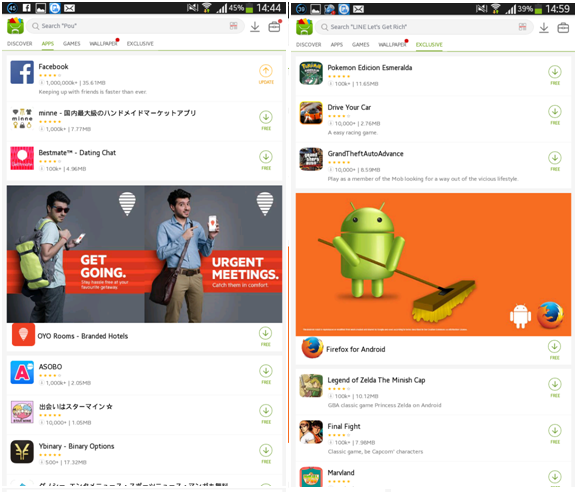This screenshot has width=578, height=492.
Task: Open WALLPAPER tab on left screen
Action: pyautogui.click(x=103, y=43)
